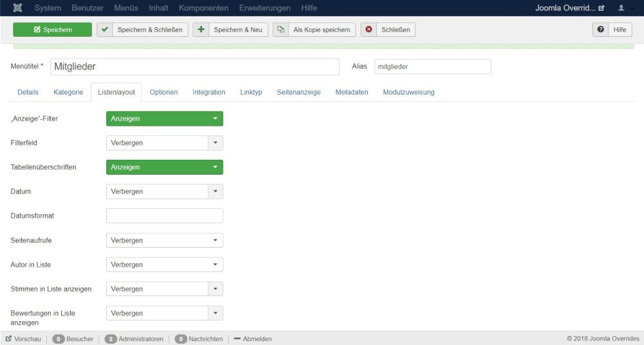Open the user account icon menu

click(621, 8)
